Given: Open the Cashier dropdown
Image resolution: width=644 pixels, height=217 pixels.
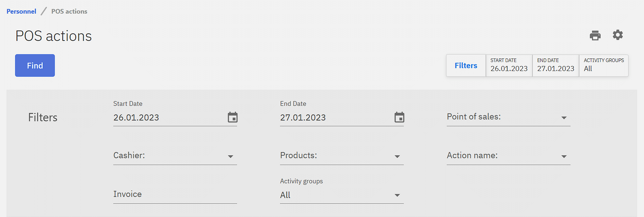Looking at the screenshot, I should (230, 156).
